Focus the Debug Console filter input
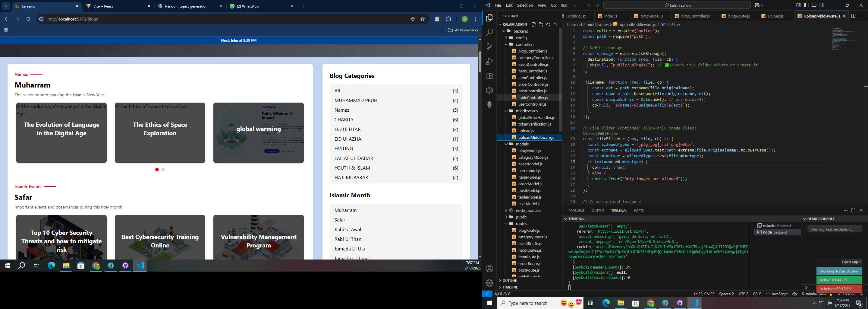Screen dimensions: 868x309 [834, 229]
